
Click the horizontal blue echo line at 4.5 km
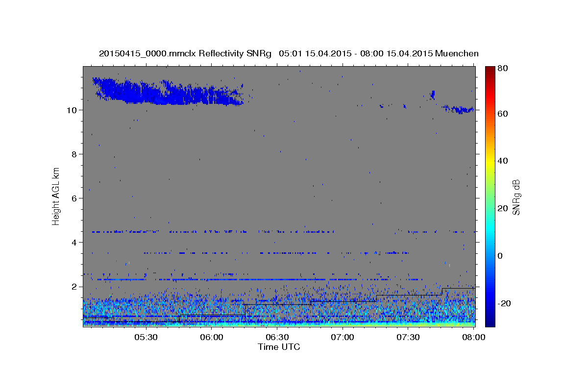[x=213, y=231]
